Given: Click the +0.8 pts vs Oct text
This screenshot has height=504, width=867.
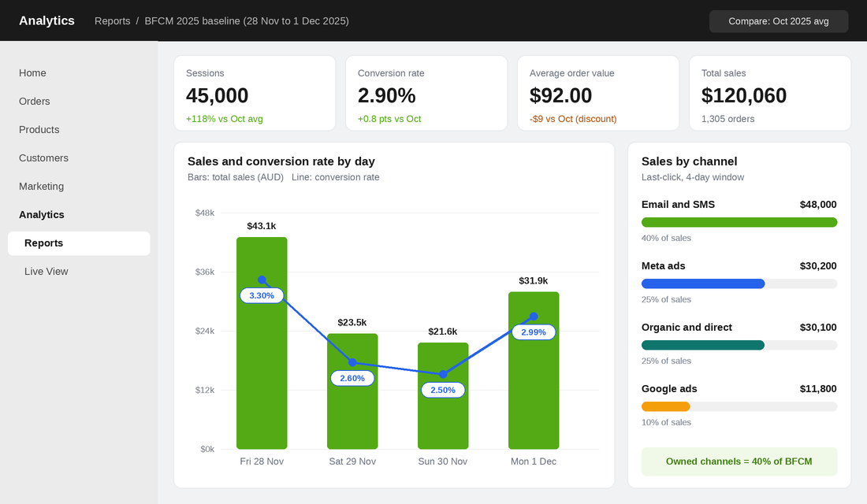Looking at the screenshot, I should (x=389, y=119).
